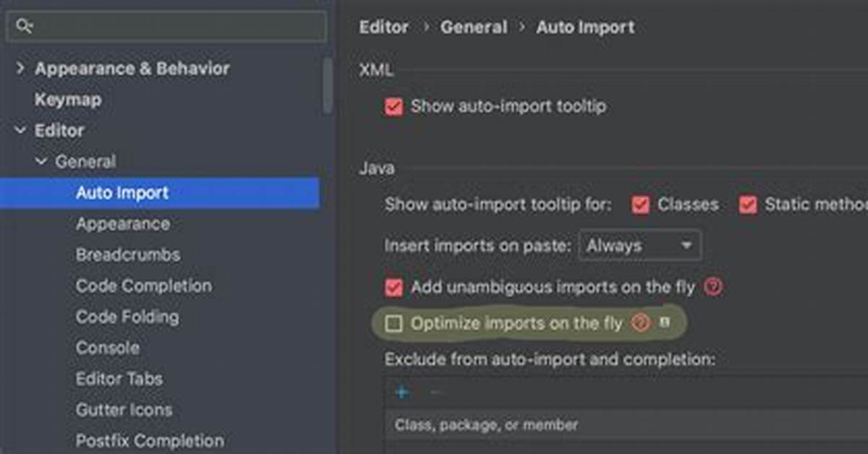868x454 pixels.
Task: Click the XML section heading
Action: [376, 70]
